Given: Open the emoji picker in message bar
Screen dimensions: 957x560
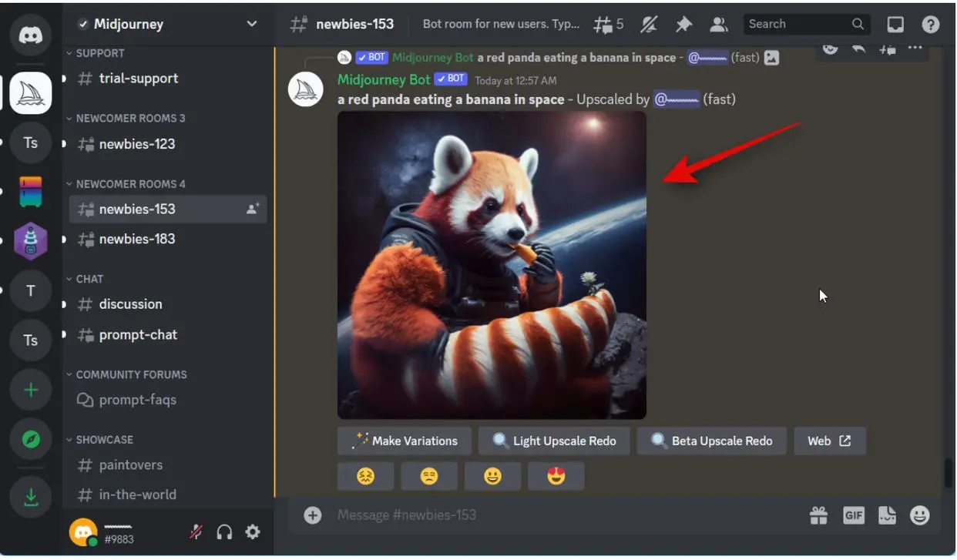Looking at the screenshot, I should tap(919, 515).
